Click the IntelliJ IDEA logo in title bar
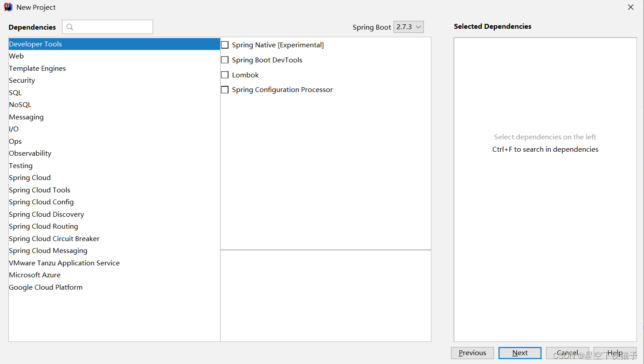The width and height of the screenshot is (644, 364). [x=8, y=7]
